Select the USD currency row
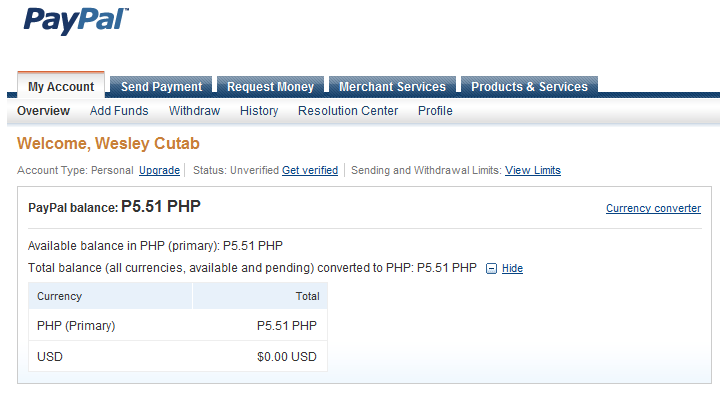Screen dimensions: 720x393 pyautogui.click(x=178, y=357)
